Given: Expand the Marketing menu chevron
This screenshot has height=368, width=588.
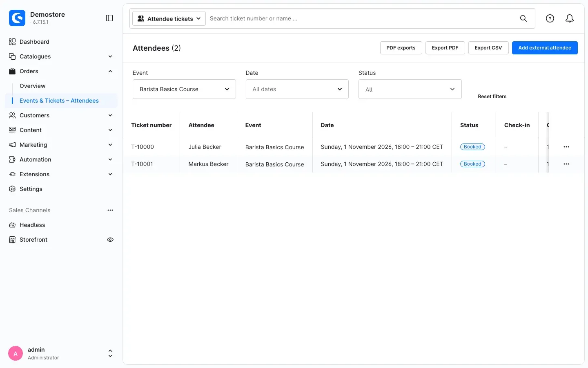Looking at the screenshot, I should coord(110,145).
